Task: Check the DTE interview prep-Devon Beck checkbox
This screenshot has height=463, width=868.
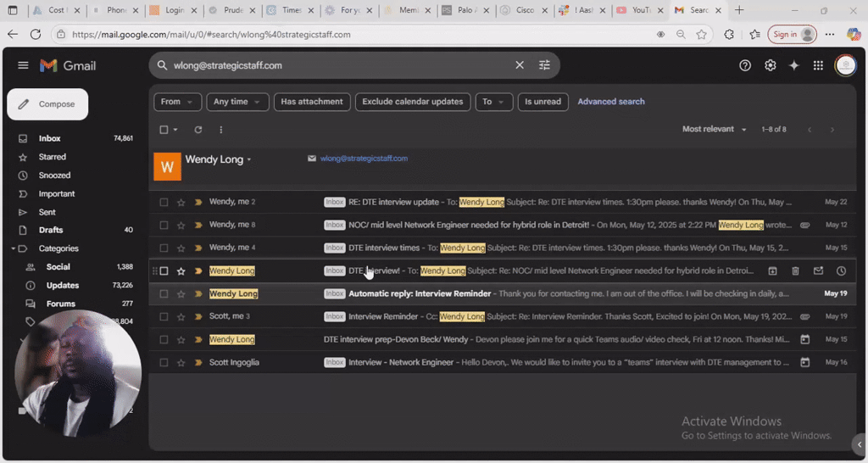Action: [x=164, y=339]
